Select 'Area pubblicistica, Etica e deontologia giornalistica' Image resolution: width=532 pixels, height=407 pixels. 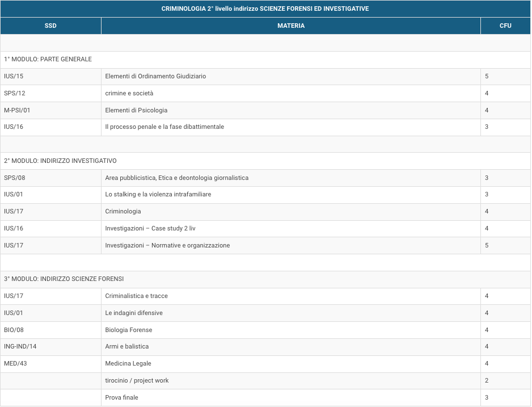pyautogui.click(x=177, y=178)
